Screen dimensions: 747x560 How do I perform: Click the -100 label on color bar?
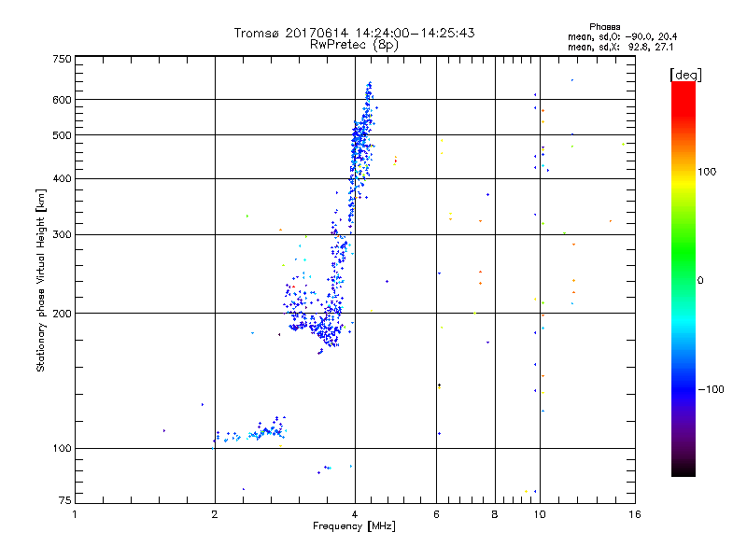click(x=712, y=389)
